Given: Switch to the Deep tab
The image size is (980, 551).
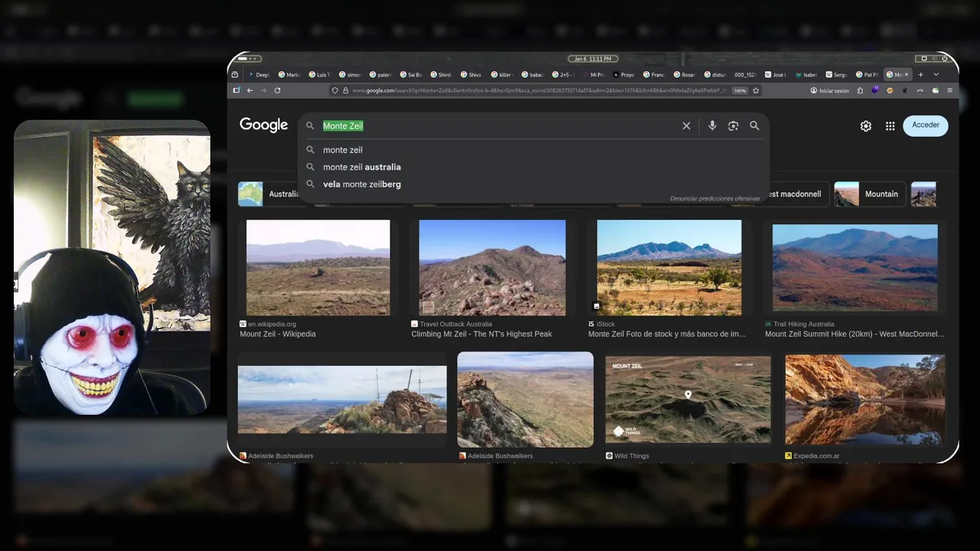Looking at the screenshot, I should point(260,74).
